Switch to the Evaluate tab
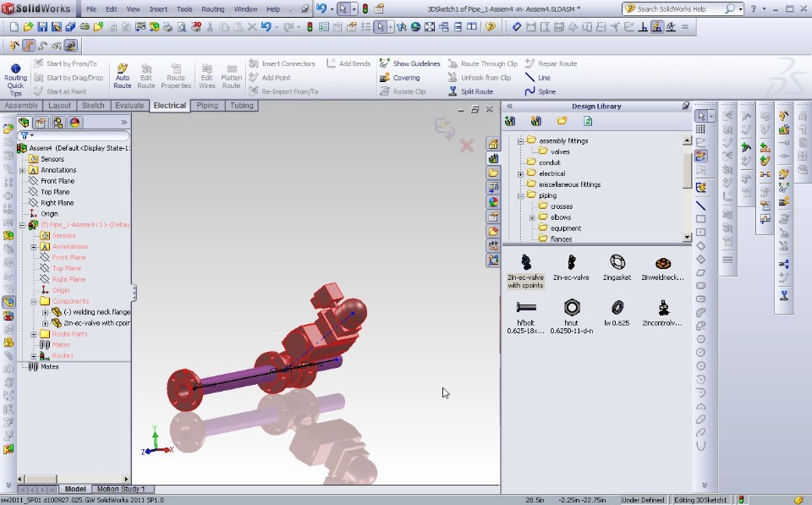812x505 pixels. [129, 106]
